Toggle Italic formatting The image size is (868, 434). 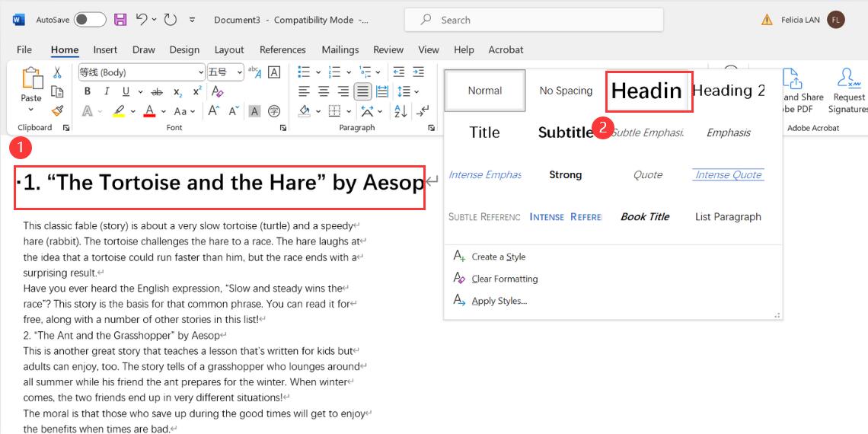[107, 92]
